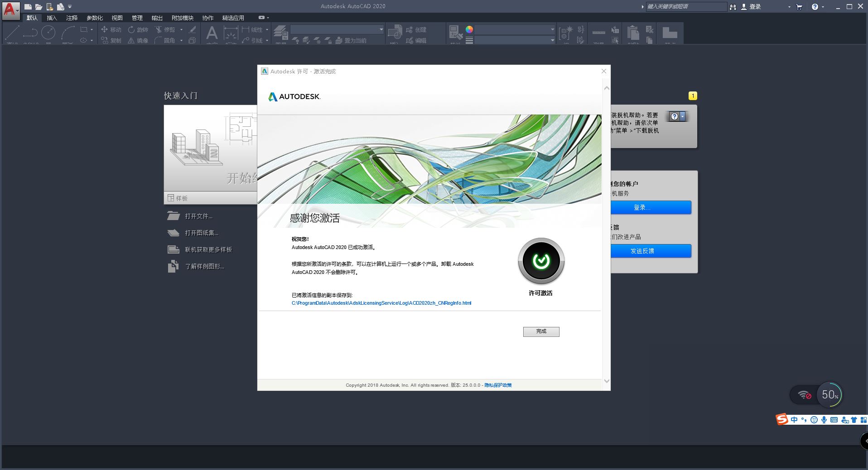The width and height of the screenshot is (868, 470).
Task: Select the 线性 linear dimension tool
Action: [252, 29]
